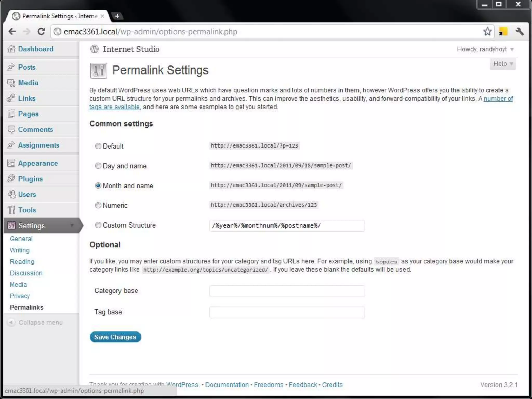Open the Documentation footer link
532x399 pixels.
(227, 385)
